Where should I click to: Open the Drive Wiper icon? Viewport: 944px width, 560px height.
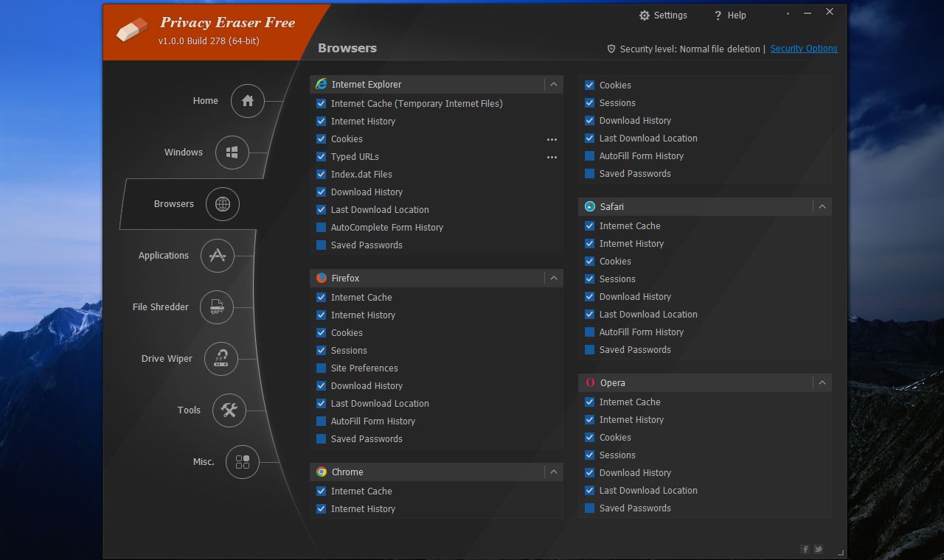point(221,359)
